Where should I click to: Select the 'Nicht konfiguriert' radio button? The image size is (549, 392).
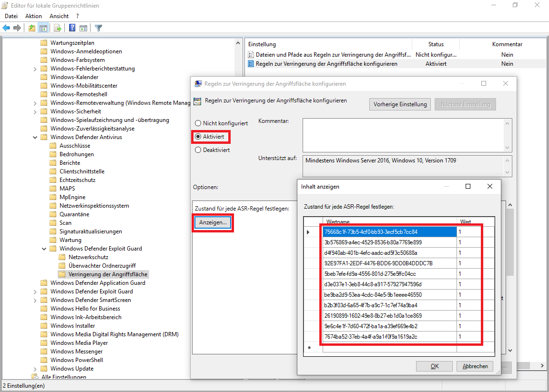198,123
